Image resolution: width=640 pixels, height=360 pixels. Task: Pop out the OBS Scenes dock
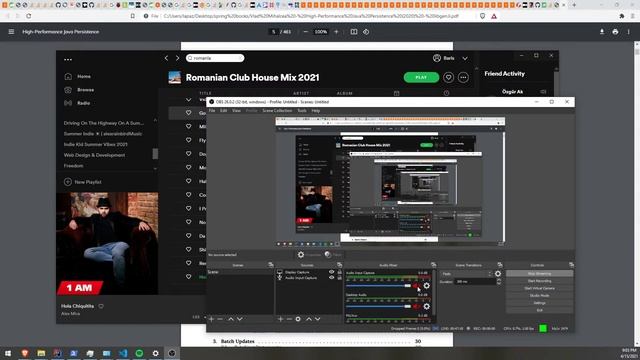pyautogui.click(x=271, y=265)
